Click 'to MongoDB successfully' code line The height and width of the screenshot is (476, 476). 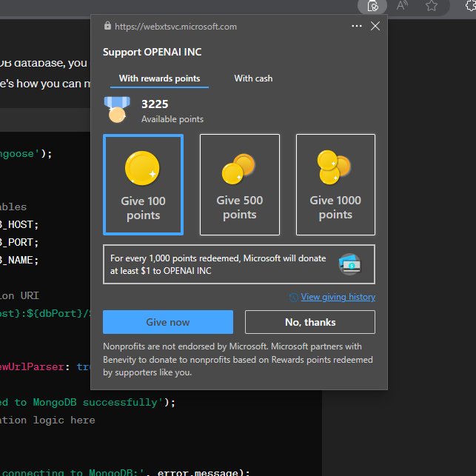coord(87,402)
